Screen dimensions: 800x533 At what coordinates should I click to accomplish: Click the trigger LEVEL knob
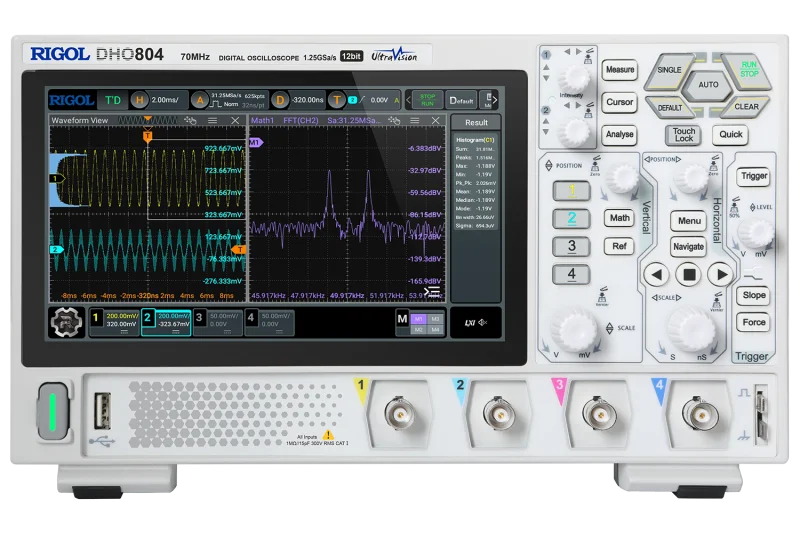coord(756,233)
